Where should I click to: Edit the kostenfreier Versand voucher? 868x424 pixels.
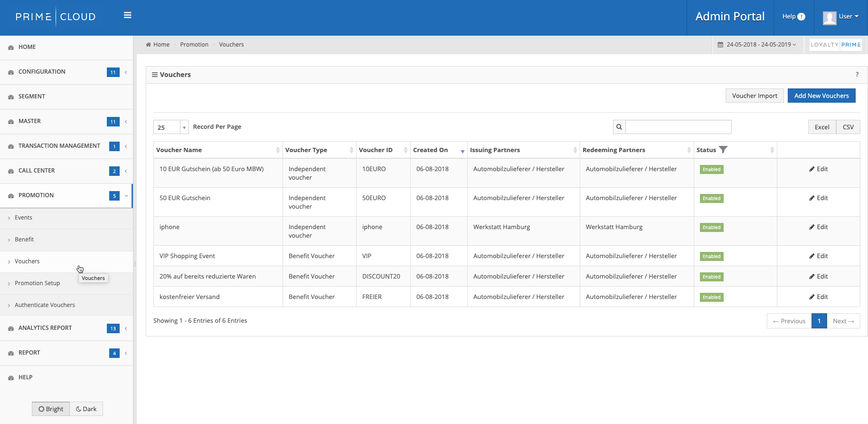(819, 297)
